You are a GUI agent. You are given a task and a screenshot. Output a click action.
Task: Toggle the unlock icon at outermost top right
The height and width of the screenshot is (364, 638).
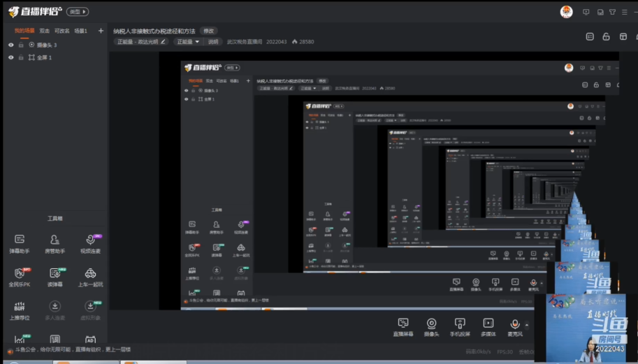tap(607, 36)
